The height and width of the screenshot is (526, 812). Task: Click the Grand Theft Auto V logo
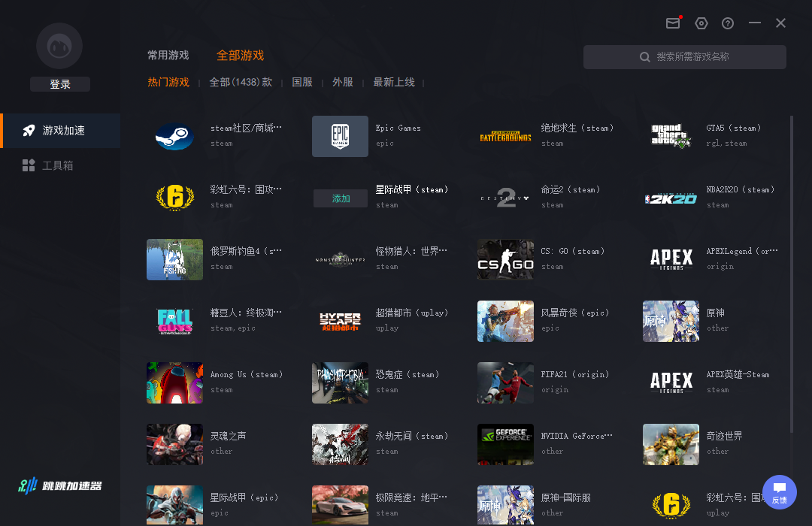[671, 136]
